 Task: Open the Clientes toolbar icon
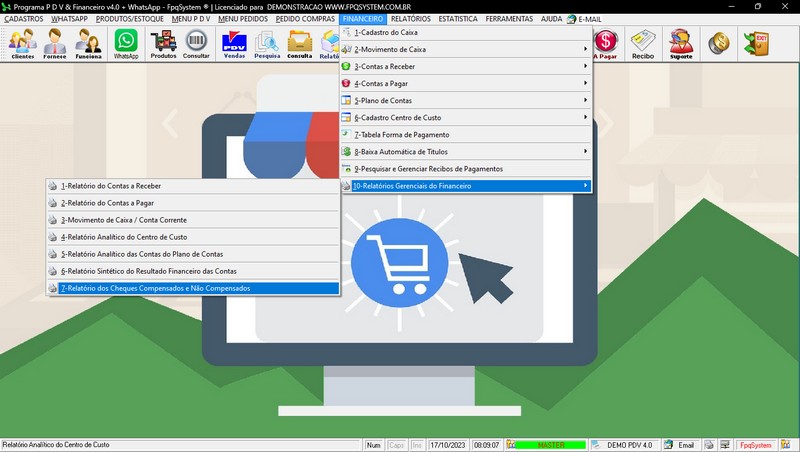22,43
